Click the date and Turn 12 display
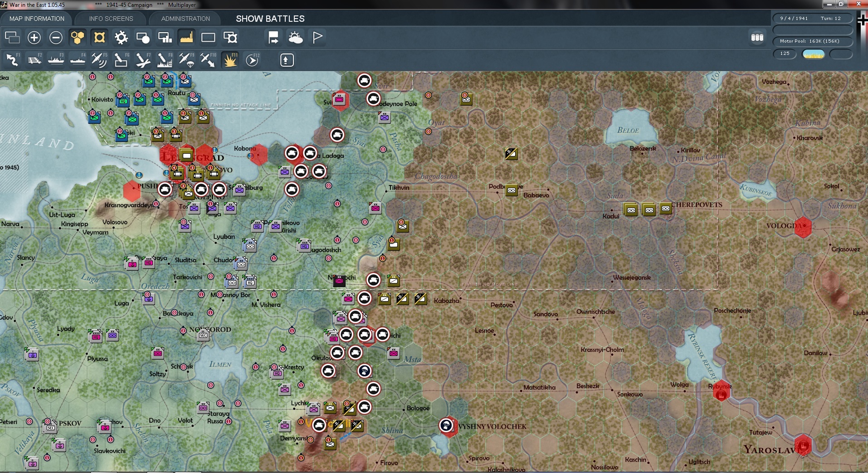The image size is (868, 473). pos(813,19)
